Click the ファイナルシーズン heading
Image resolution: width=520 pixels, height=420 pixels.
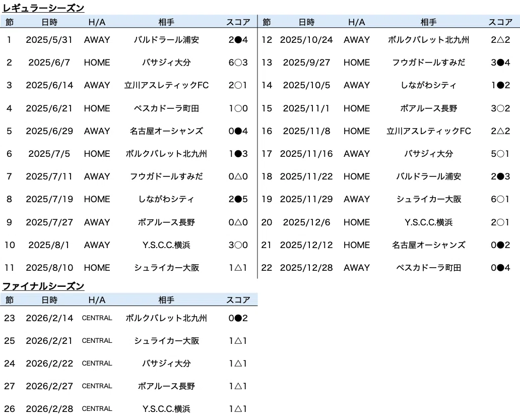[43, 286]
